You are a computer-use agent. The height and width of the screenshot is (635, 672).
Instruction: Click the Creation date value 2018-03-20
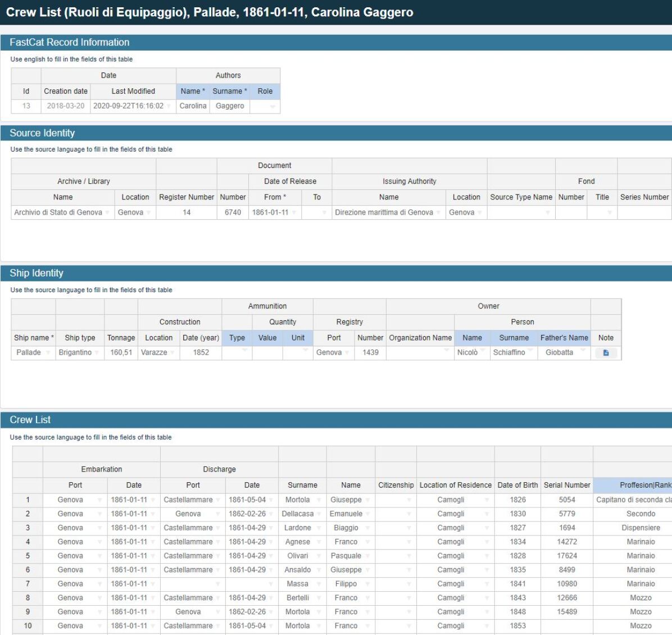click(66, 106)
